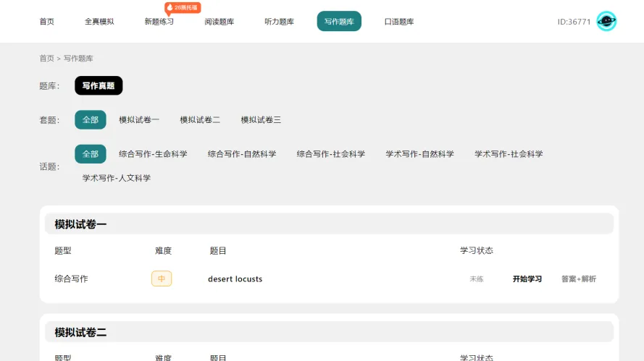This screenshot has width=644, height=361.
Task: Filter topic 学术写作-人文科学
Action: click(117, 178)
